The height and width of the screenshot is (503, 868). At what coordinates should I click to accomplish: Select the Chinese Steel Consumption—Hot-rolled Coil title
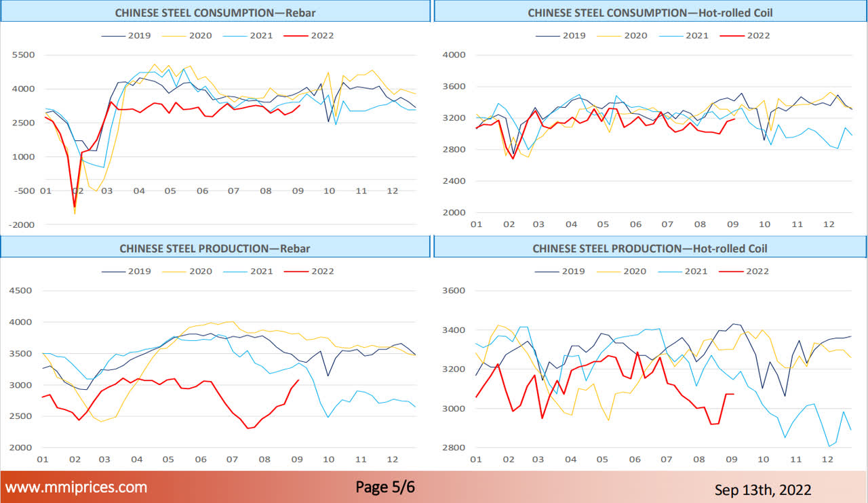(x=650, y=13)
